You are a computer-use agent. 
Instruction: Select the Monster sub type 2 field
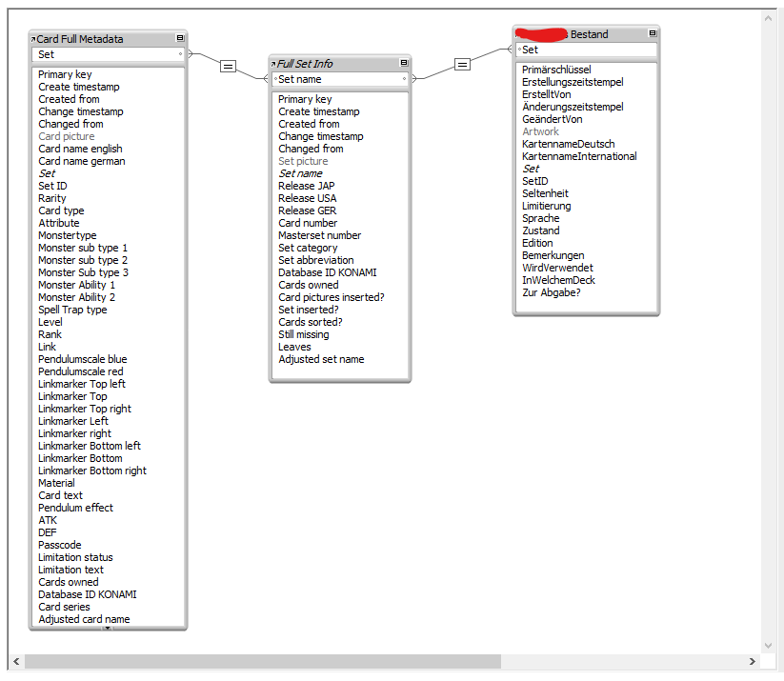(x=83, y=260)
